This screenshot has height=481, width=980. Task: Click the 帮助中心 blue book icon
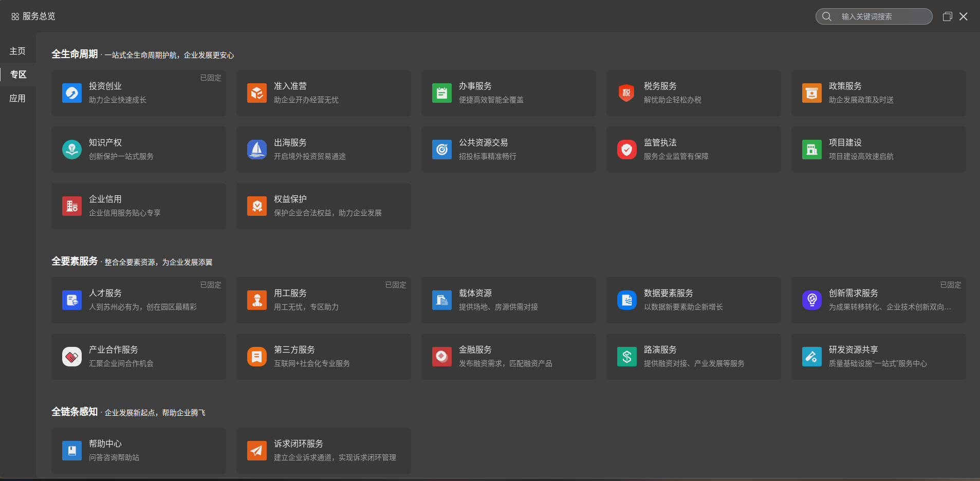pos(72,451)
